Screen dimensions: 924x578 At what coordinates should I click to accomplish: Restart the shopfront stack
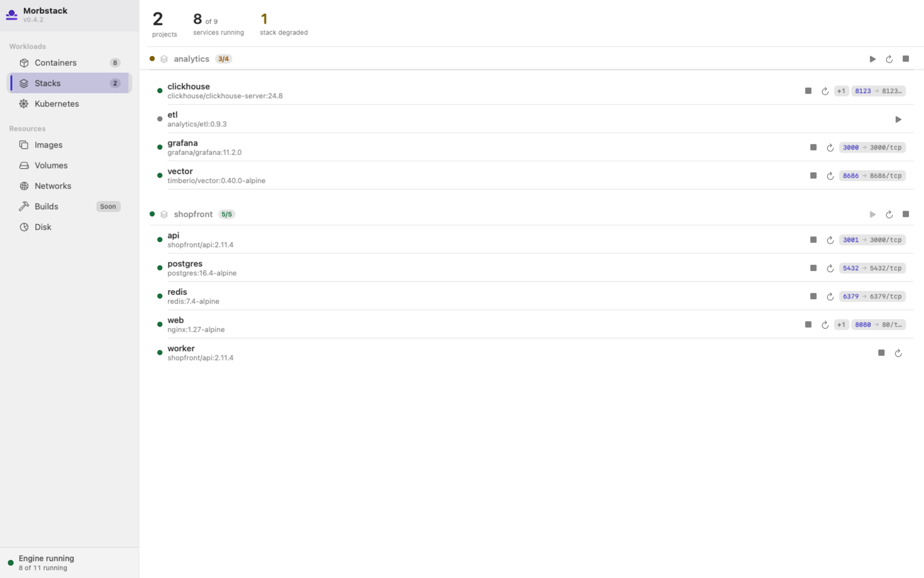pyautogui.click(x=889, y=214)
